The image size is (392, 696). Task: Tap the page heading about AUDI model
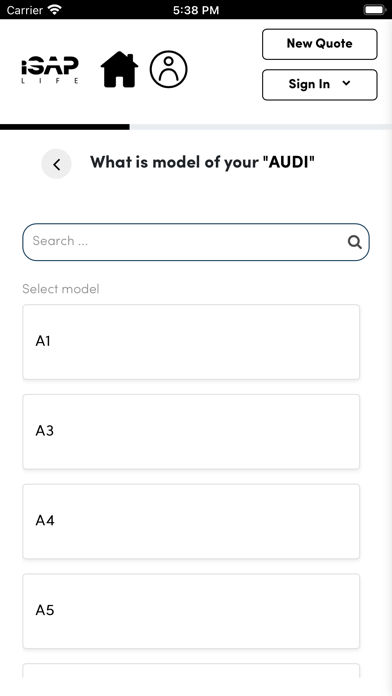202,162
